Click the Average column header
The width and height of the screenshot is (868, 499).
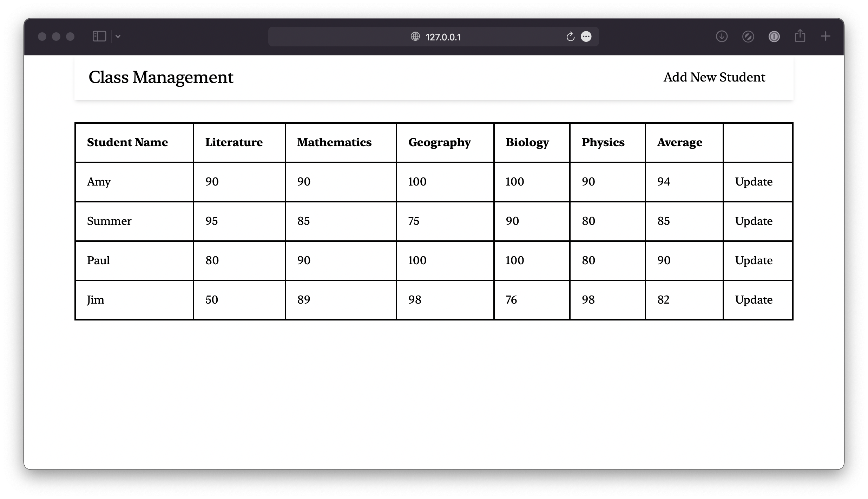click(x=679, y=142)
